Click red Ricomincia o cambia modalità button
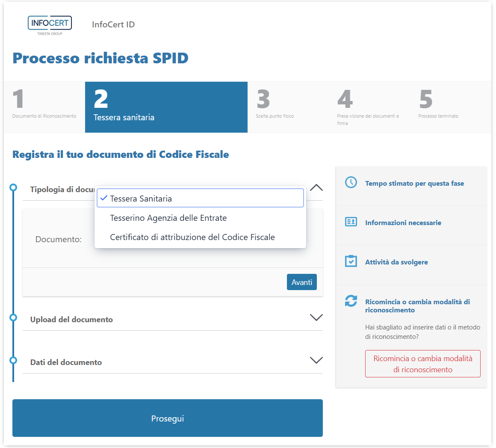 pos(422,364)
